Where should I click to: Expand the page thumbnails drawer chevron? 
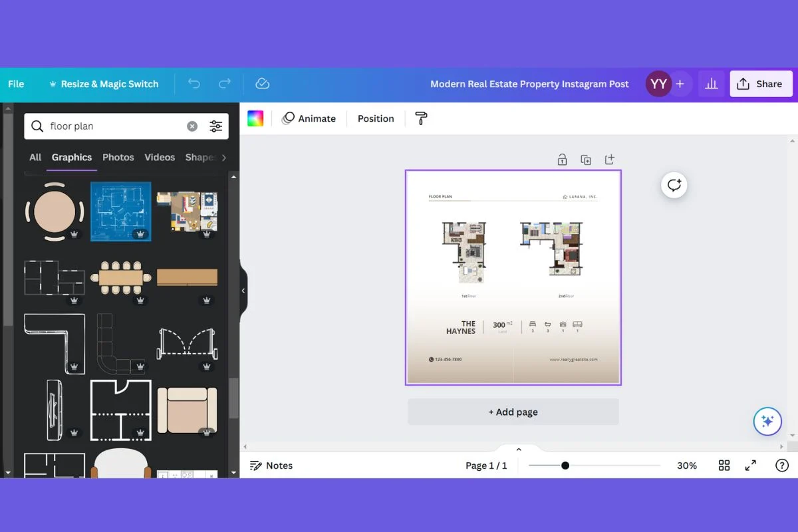point(519,450)
